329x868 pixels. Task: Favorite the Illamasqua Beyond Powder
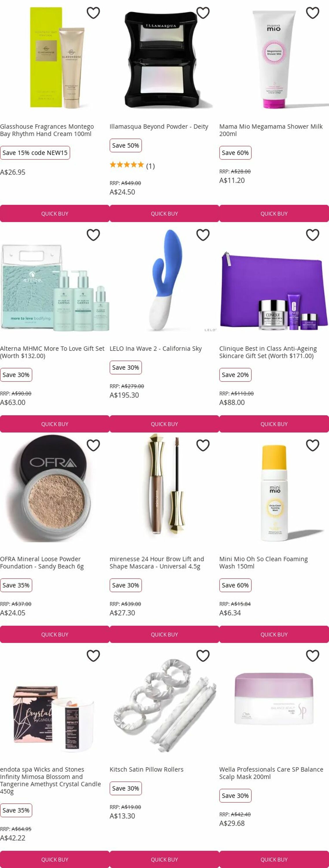[203, 13]
